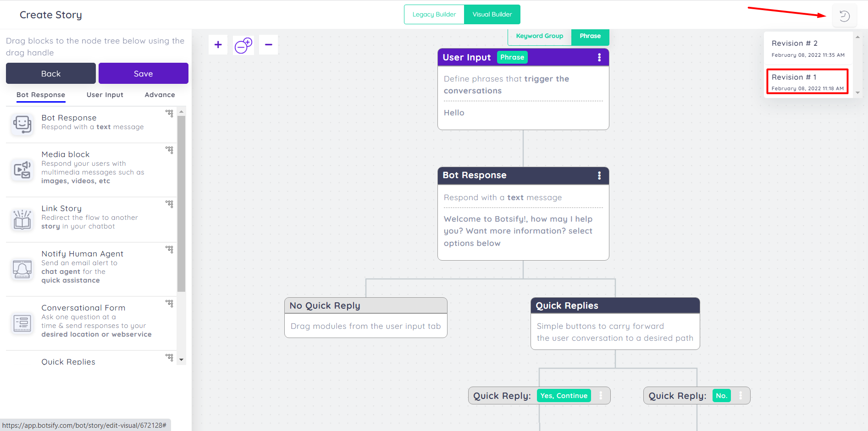Zoom in with the plus button
868x431 pixels.
[218, 44]
